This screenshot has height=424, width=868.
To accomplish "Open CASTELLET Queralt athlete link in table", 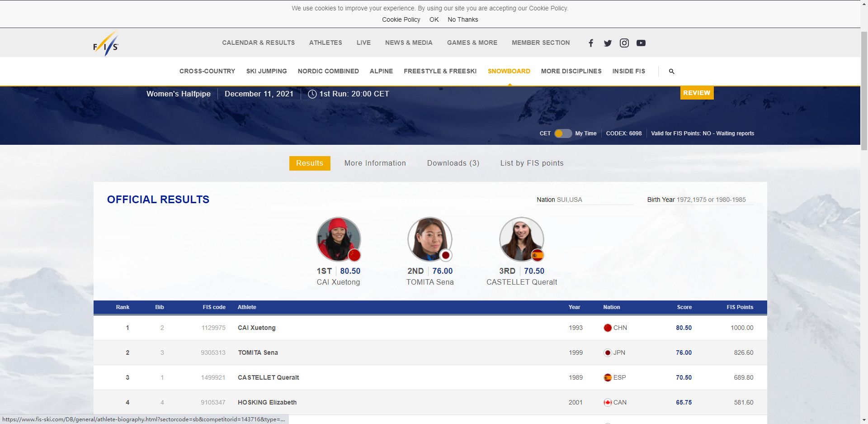I will pos(269,377).
